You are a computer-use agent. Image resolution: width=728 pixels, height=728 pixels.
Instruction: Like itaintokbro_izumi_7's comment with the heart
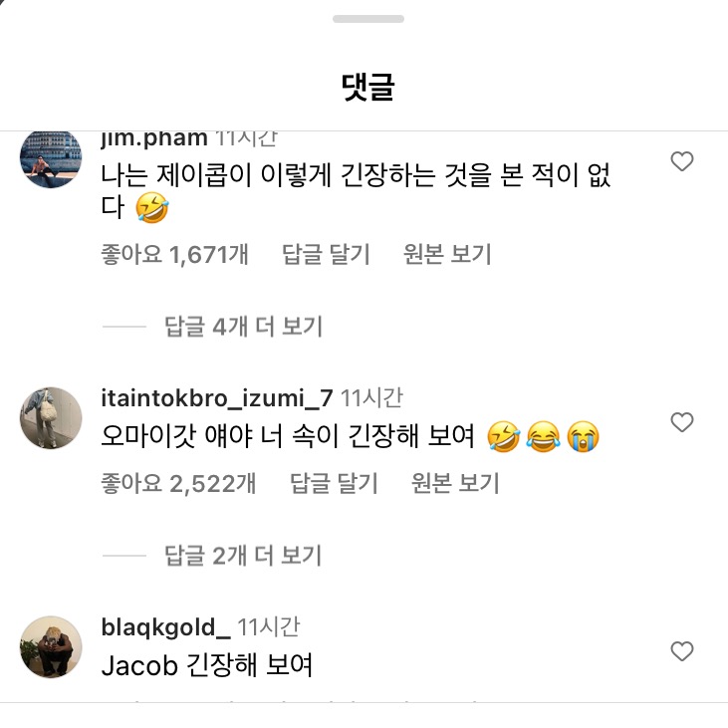[x=681, y=423]
